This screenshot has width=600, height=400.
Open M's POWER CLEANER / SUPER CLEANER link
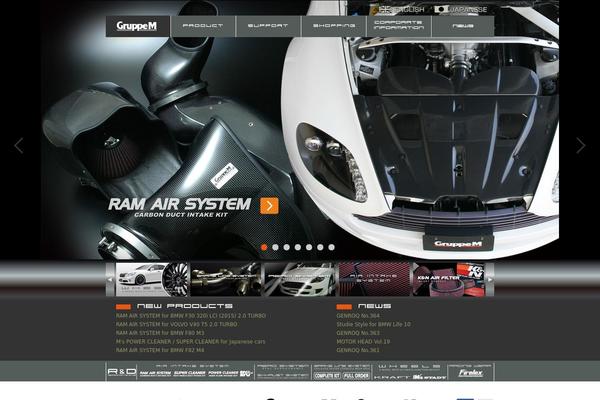[x=190, y=341]
